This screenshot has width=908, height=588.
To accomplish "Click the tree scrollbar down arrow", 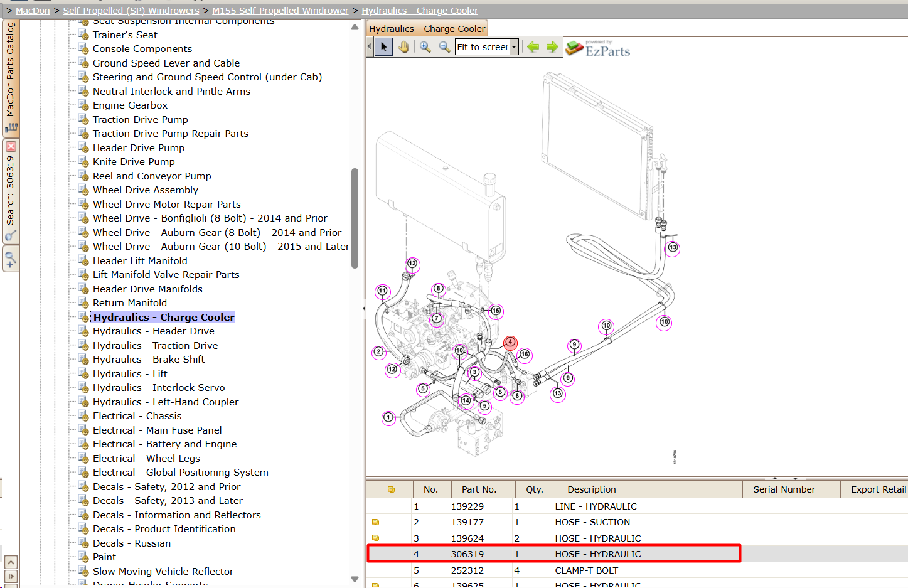I will point(355,579).
